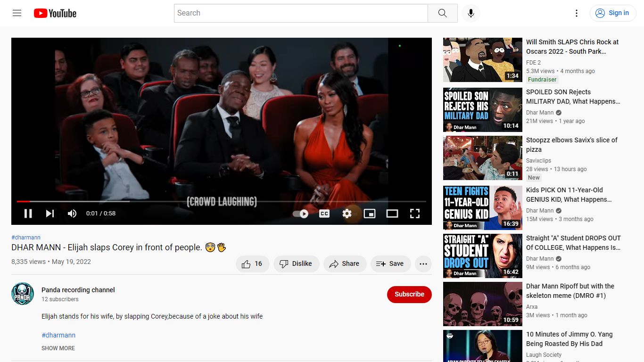Open the Jimmy O. Yang video thumbnail
Viewport: 644px width, 362px height.
483,346
